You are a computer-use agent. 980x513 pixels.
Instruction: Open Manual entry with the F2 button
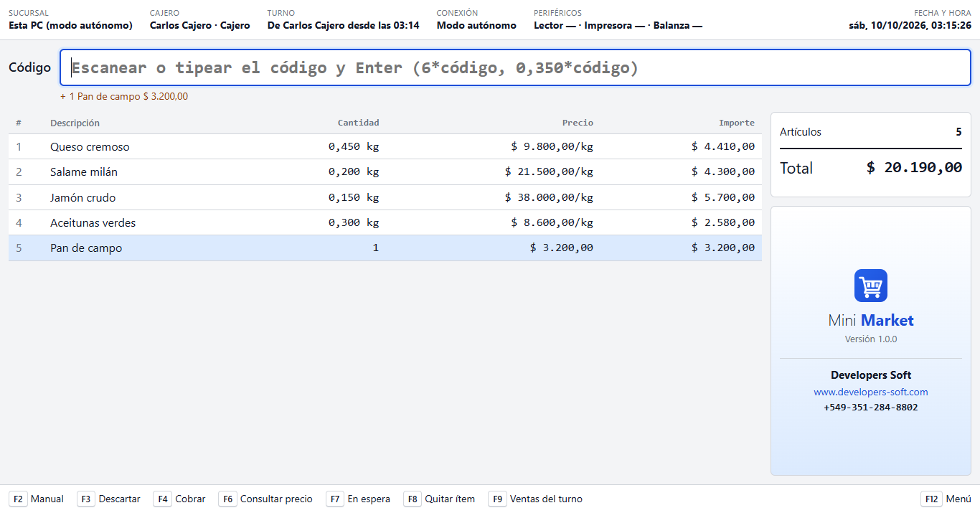coord(37,499)
